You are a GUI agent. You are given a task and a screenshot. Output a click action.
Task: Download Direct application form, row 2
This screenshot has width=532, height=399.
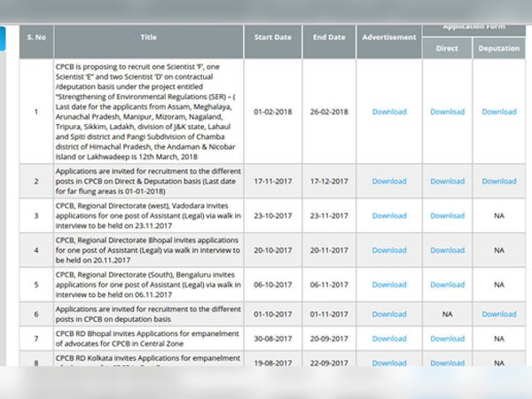pyautogui.click(x=447, y=181)
